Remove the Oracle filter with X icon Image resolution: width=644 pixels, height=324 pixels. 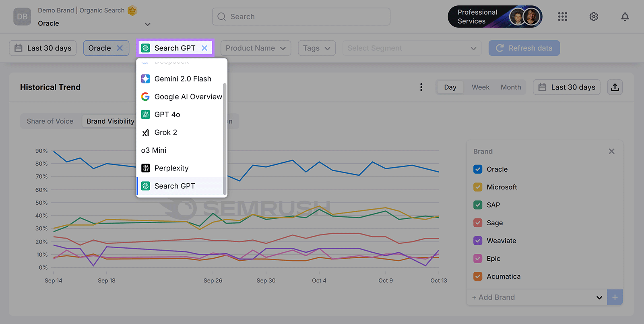pos(120,48)
